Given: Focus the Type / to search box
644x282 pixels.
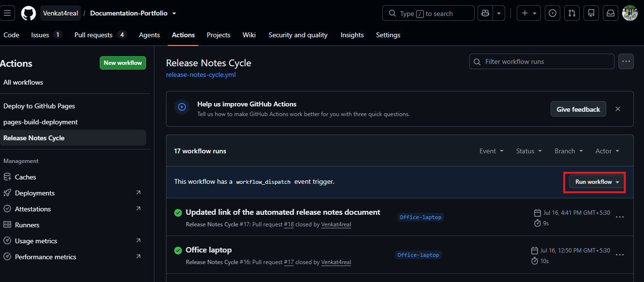Looking at the screenshot, I should 428,13.
